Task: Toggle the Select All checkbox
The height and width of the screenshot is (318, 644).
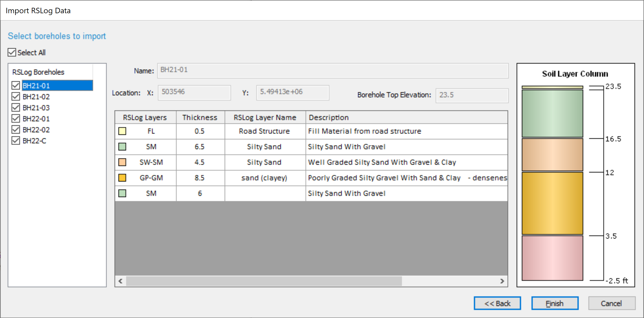Action: [x=12, y=52]
